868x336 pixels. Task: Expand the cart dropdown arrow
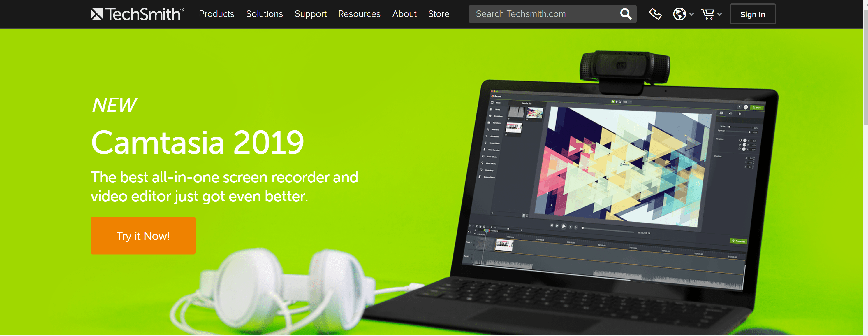[x=719, y=15]
